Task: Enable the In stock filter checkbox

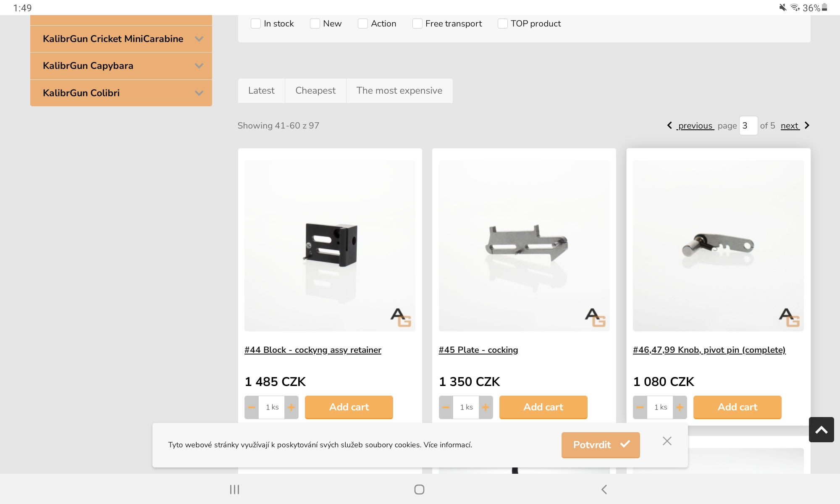Action: 255,24
